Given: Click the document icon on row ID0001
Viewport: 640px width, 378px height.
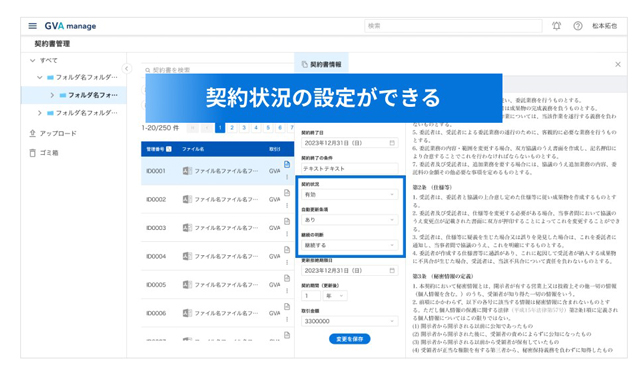Looking at the screenshot, I should click(287, 164).
